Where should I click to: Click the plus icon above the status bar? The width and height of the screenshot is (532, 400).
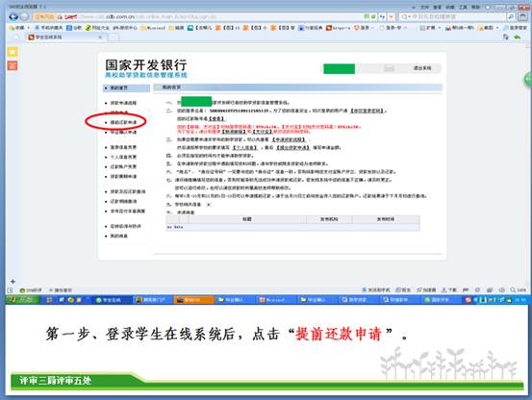point(13,282)
